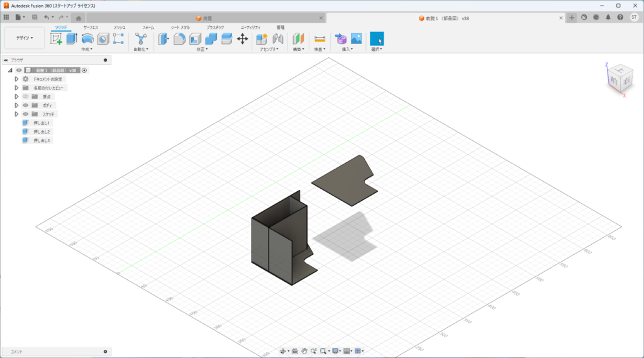The image size is (644, 358).
Task: Select the Insert Image/Canvas tool
Action: click(357, 38)
